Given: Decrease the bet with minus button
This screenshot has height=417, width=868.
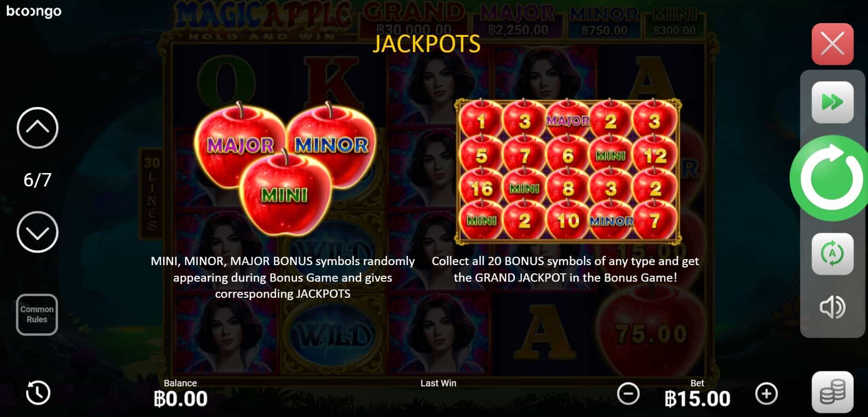Looking at the screenshot, I should pos(628,394).
